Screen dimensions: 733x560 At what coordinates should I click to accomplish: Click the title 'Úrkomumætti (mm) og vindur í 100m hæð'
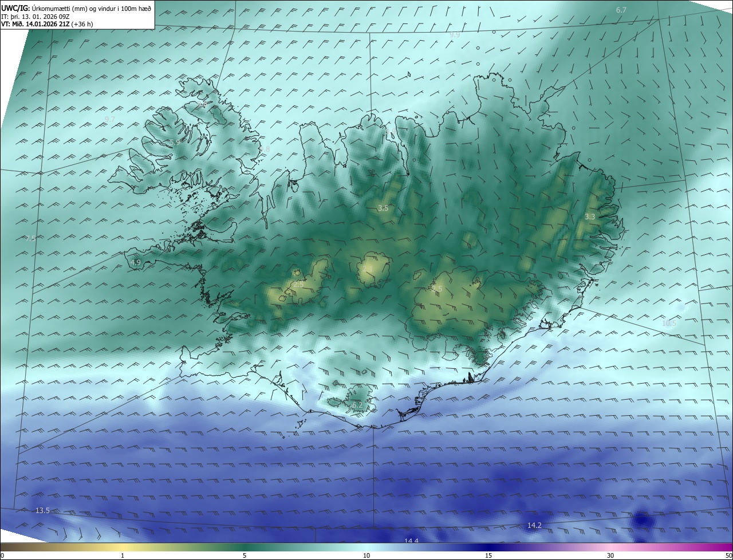pyautogui.click(x=92, y=8)
